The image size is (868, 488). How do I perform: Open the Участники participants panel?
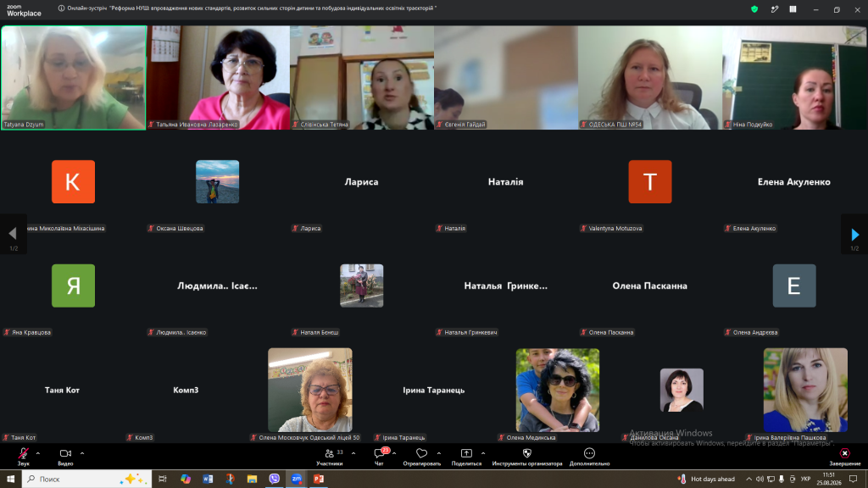pyautogui.click(x=330, y=457)
